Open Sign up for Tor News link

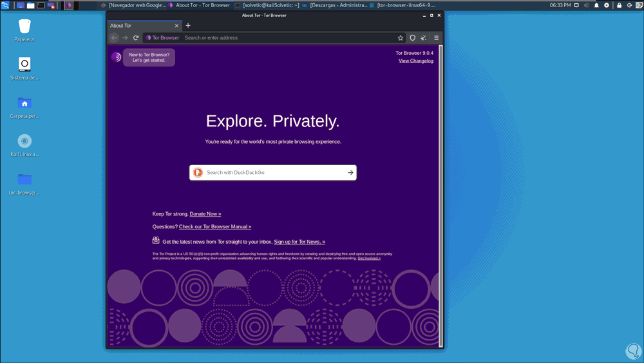[x=299, y=242]
